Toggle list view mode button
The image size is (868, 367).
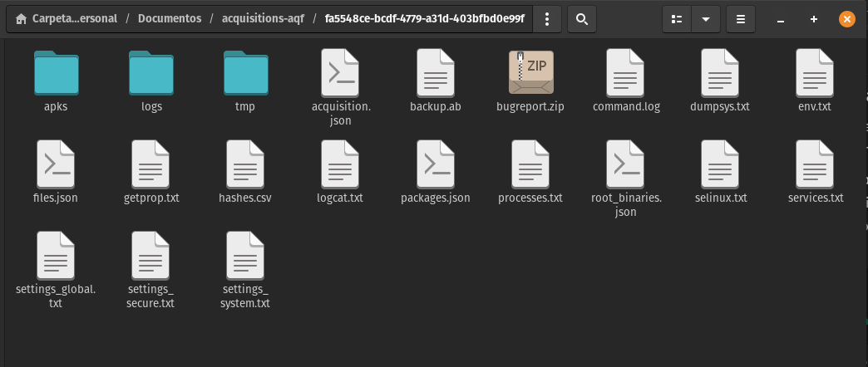(x=677, y=19)
